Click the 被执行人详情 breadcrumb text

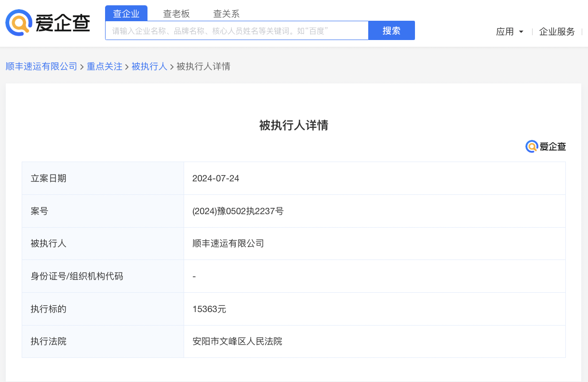click(x=203, y=67)
